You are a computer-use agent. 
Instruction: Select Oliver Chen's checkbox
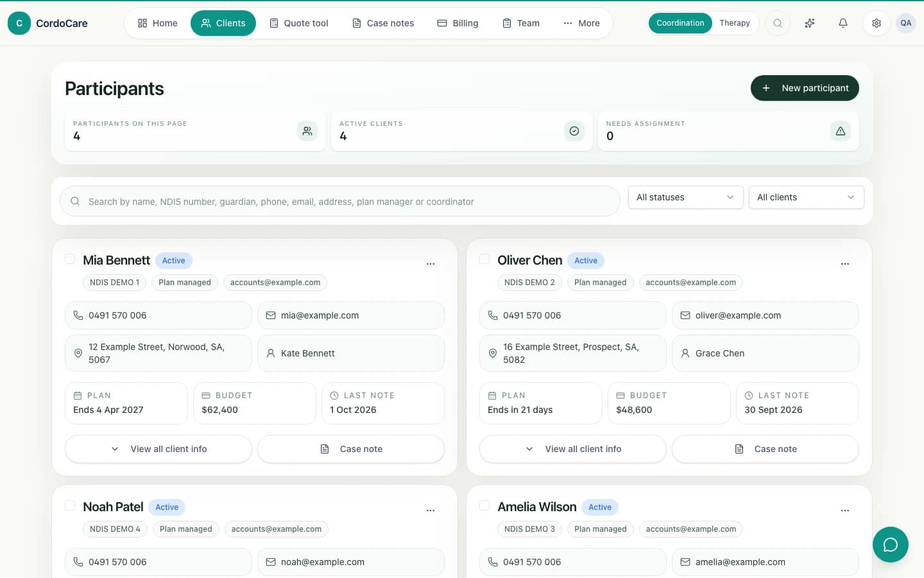click(x=484, y=259)
